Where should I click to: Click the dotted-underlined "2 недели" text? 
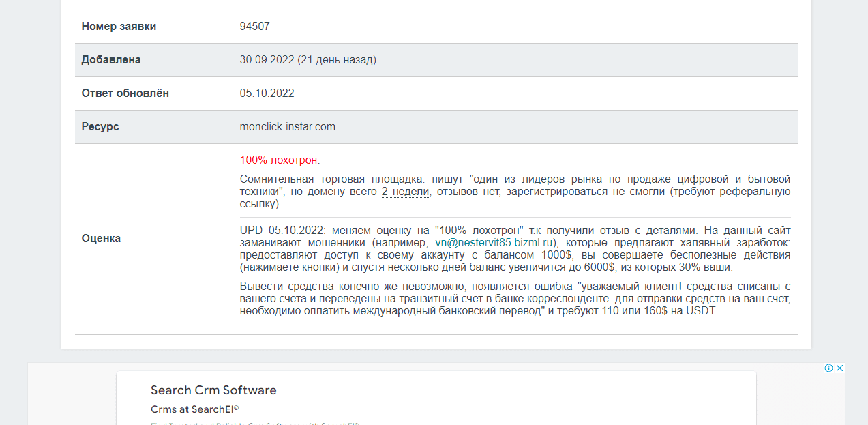pyautogui.click(x=405, y=192)
